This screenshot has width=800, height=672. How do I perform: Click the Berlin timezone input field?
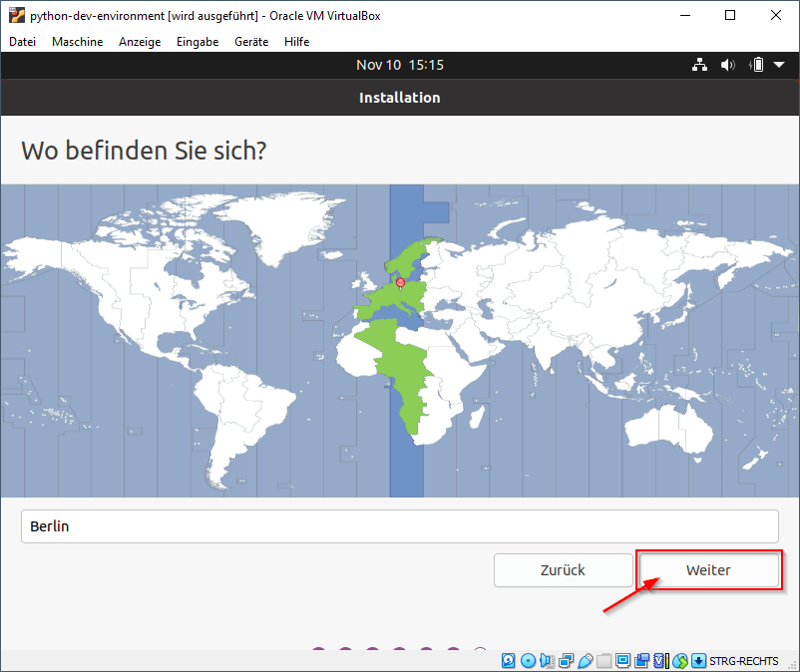pyautogui.click(x=399, y=526)
